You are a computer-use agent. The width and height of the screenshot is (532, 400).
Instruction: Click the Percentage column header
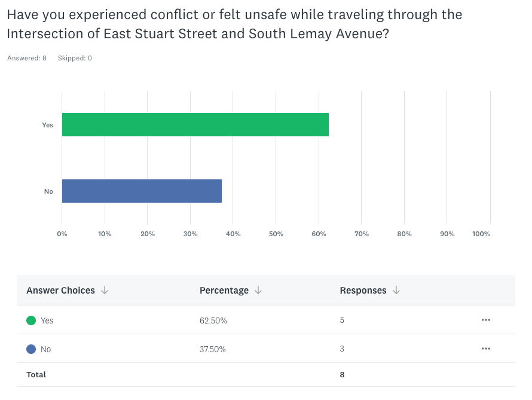(x=224, y=291)
